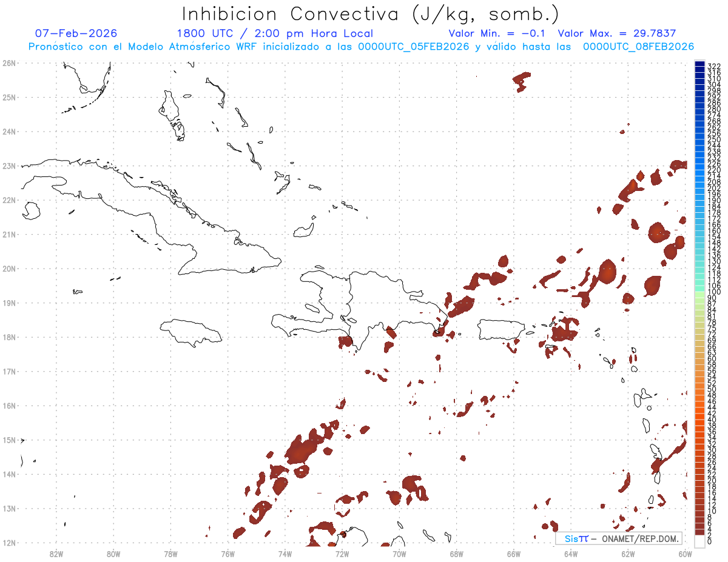Click the Jamaica island outline
The height and width of the screenshot is (562, 728).
tap(191, 333)
